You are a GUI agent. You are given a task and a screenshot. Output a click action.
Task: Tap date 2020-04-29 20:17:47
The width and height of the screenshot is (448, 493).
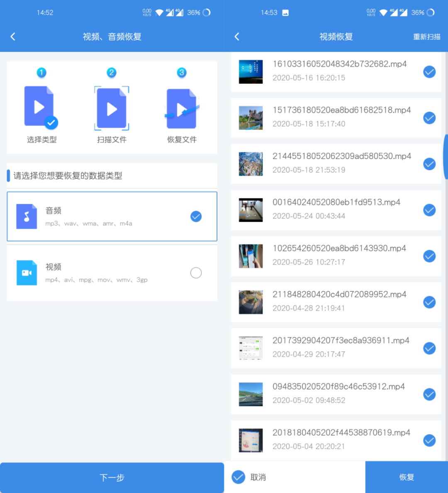tap(309, 354)
